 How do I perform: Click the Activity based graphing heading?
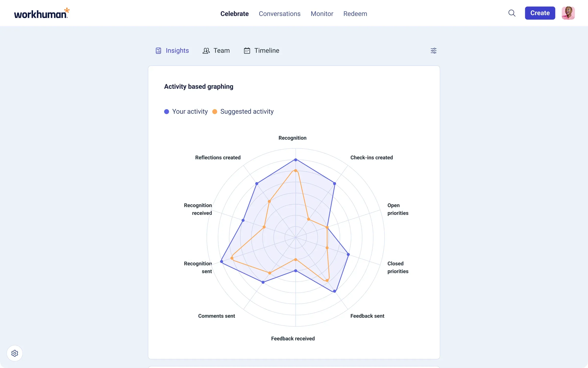[x=198, y=87]
